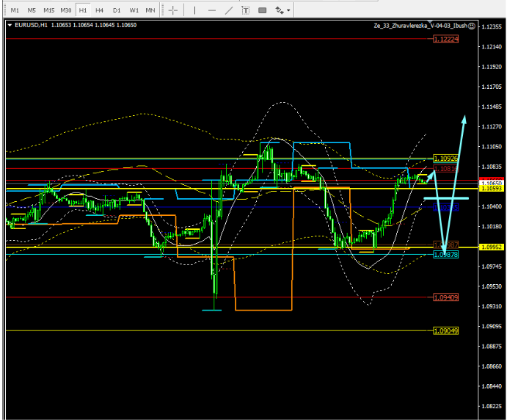Screen dimensions: 507x420
Task: Activate the crosshair cursor tool
Action: (x=173, y=10)
